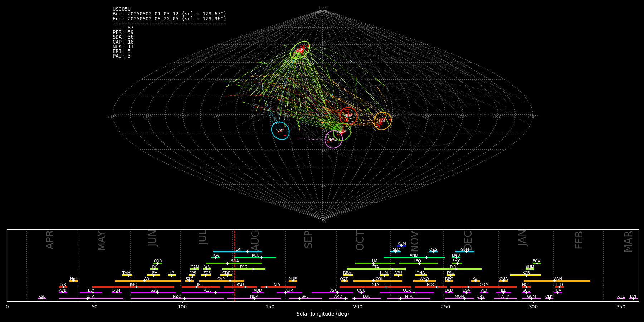Viewport: 644px width, 322px height.
Task: Click the blue KUM timeline bar
Action: (x=402, y=246)
